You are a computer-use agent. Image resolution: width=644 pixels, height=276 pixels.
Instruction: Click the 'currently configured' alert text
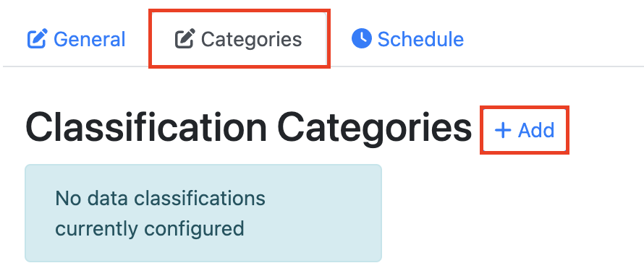pos(150,228)
